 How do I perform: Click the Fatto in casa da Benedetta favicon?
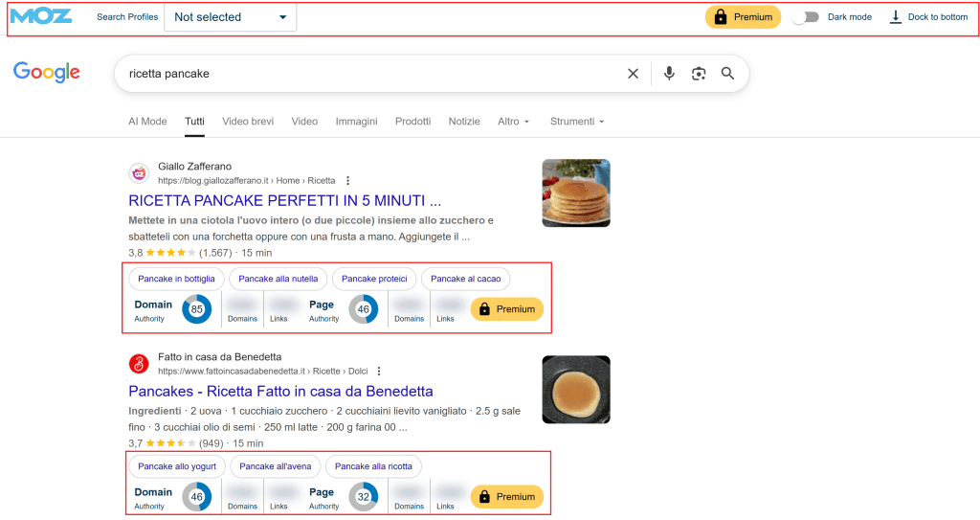click(x=139, y=364)
